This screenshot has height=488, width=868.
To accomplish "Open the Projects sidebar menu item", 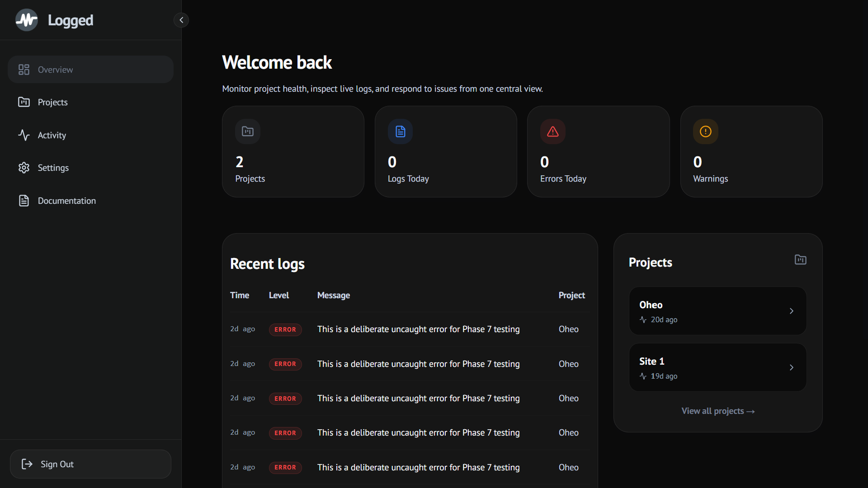I will [90, 102].
